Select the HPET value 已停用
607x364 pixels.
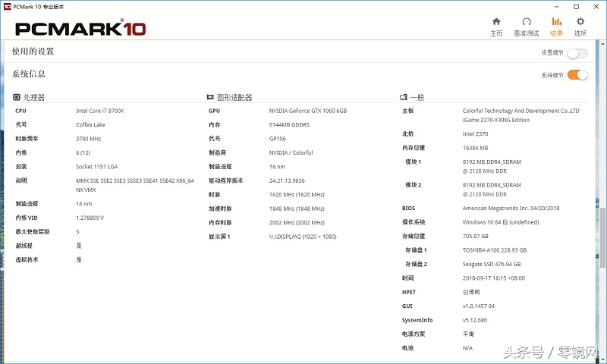click(471, 292)
